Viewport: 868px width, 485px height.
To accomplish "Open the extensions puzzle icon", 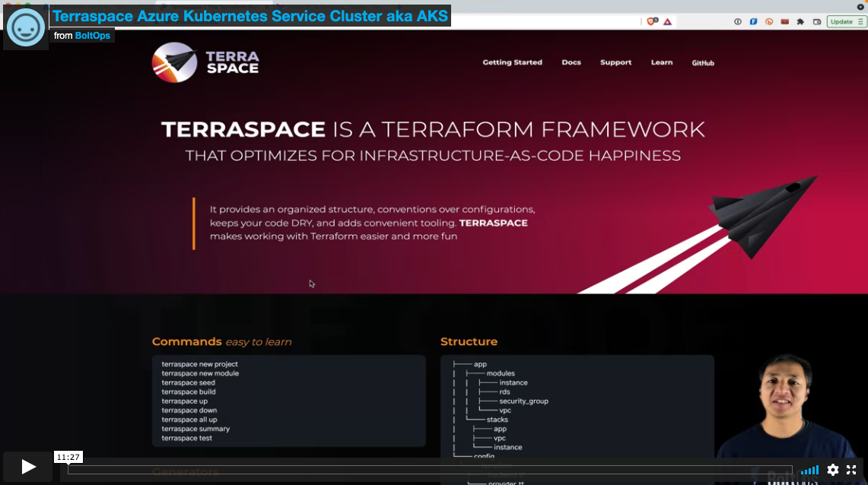I will 800,21.
